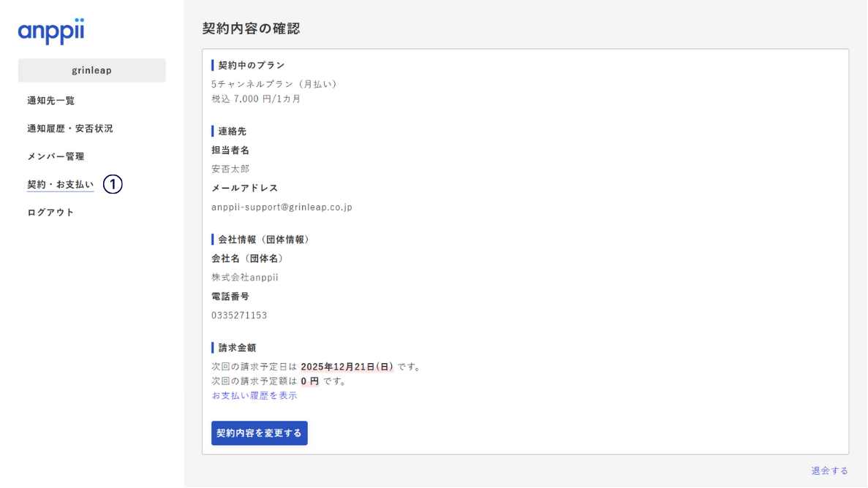Screen dimensions: 868x488
Task: Go to 通知履歴・安否状況 page
Action: coord(70,129)
